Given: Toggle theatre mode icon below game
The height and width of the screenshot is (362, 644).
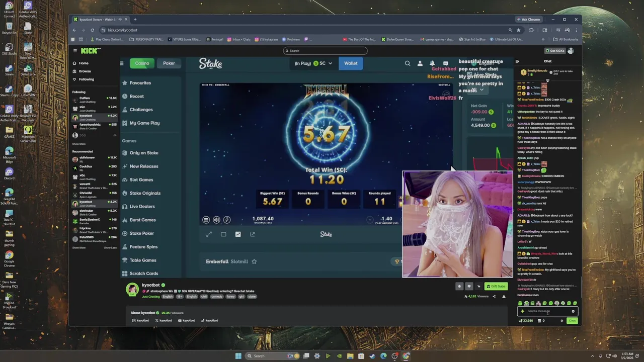Looking at the screenshot, I should pyautogui.click(x=223, y=234).
